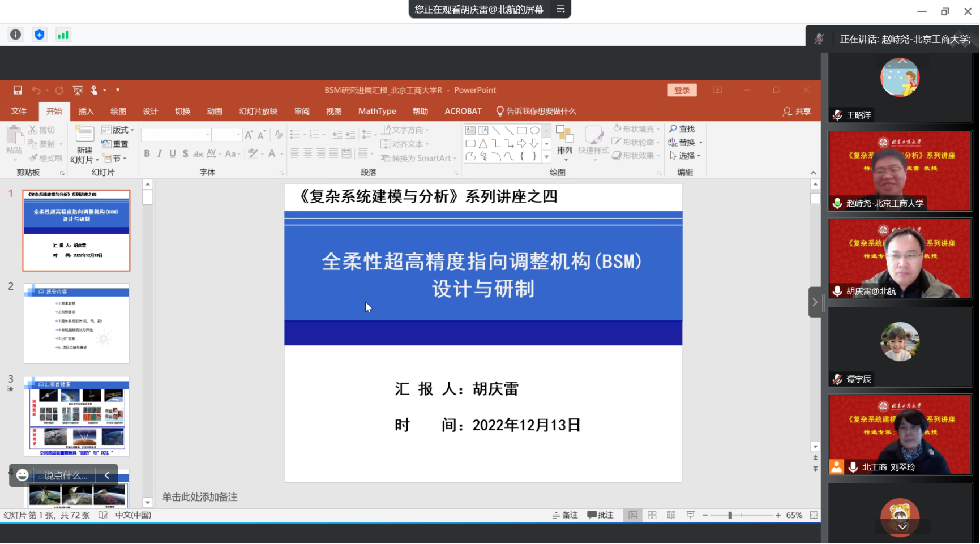Toggle the Notes pane in the status bar
The width and height of the screenshot is (980, 544).
click(565, 515)
